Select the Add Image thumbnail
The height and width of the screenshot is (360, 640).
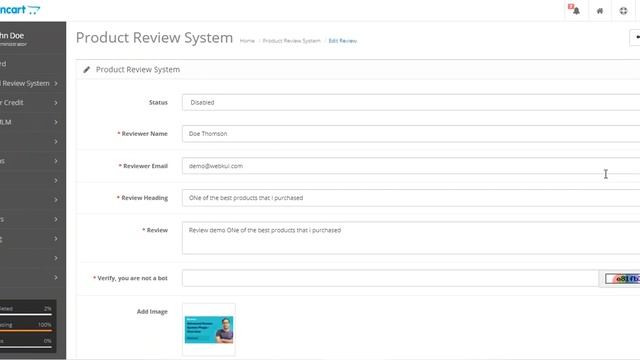tap(209, 330)
